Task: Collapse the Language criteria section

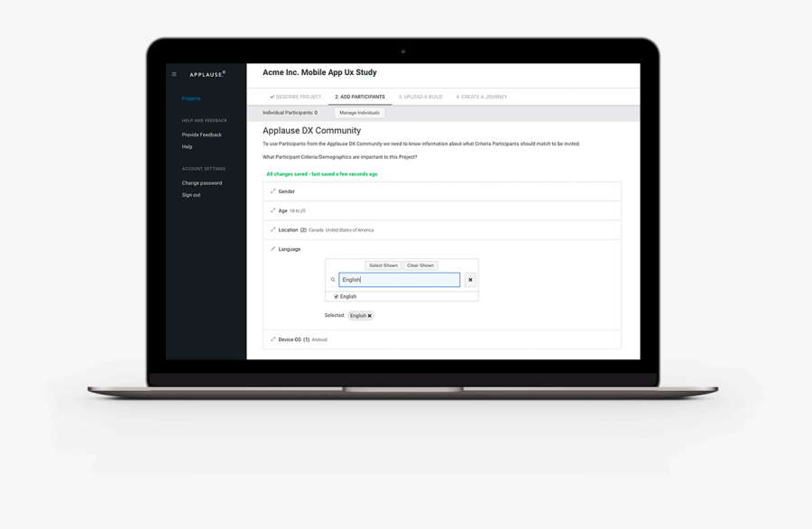Action: click(x=289, y=249)
